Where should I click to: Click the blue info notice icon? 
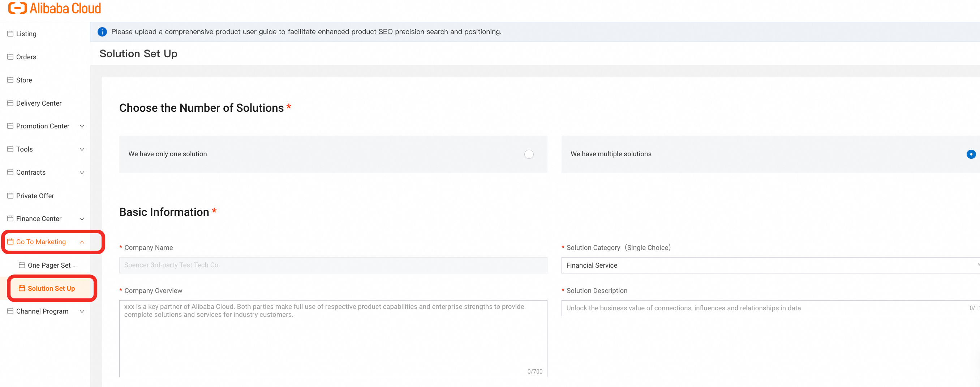coord(102,31)
